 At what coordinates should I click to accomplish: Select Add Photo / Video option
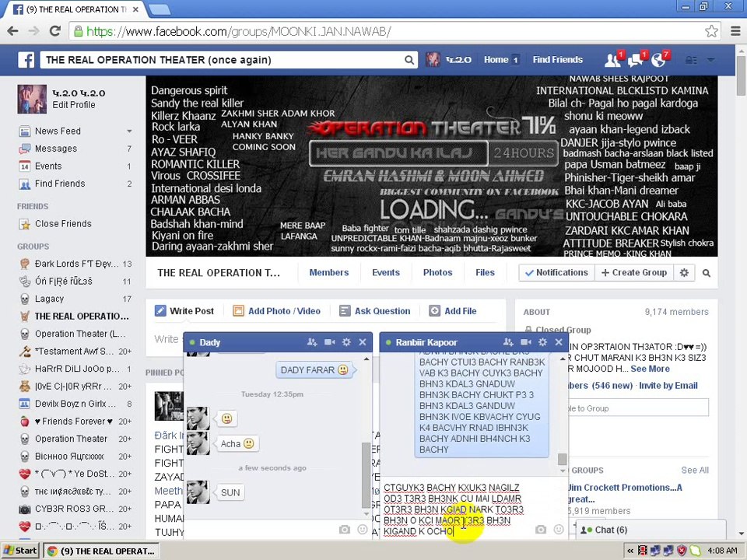coord(276,311)
